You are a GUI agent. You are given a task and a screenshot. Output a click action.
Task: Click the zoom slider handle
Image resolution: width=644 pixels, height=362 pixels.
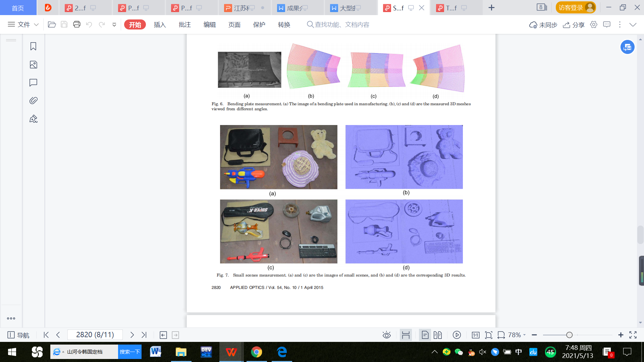pos(569,335)
